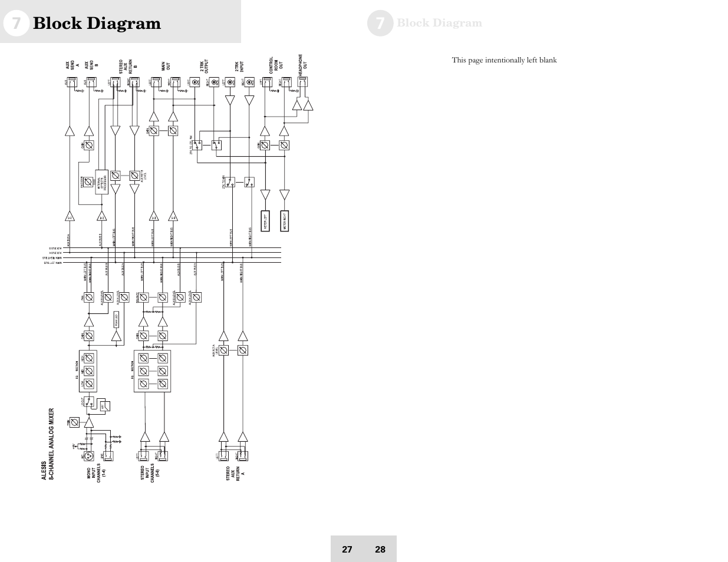
Task: Click the ALESIS 8-CHANNEL ANALOG MIXER title
Action: click(47, 445)
